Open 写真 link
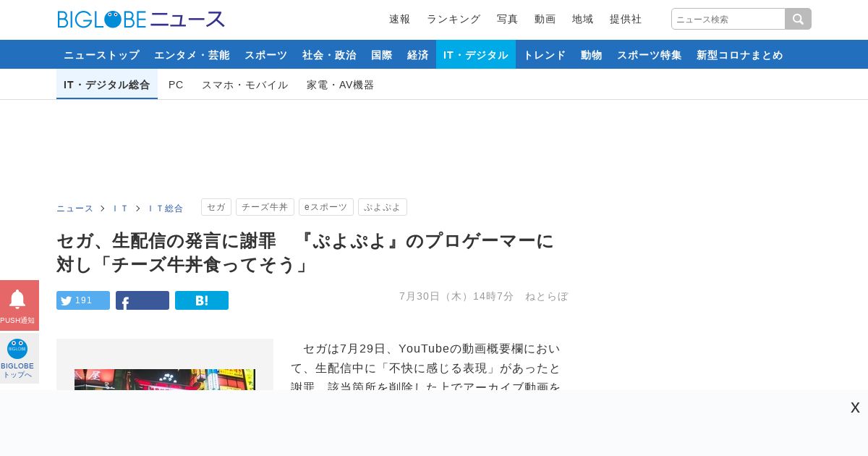 tap(507, 19)
